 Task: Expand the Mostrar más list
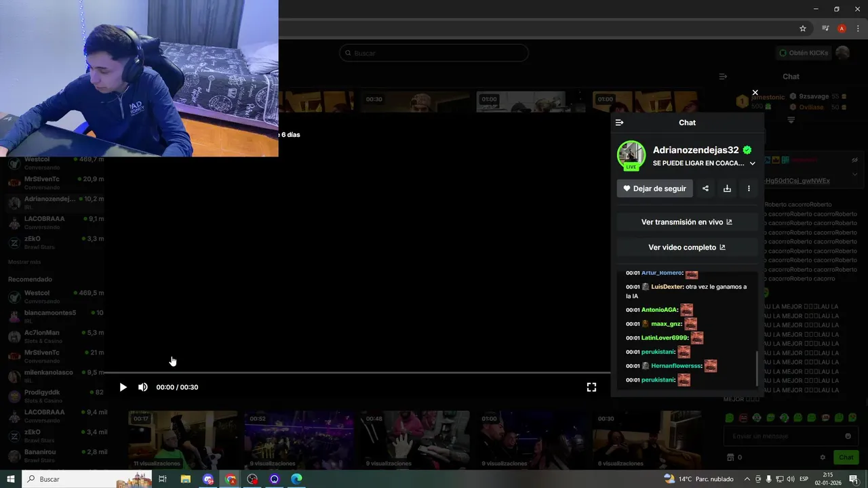click(x=24, y=262)
